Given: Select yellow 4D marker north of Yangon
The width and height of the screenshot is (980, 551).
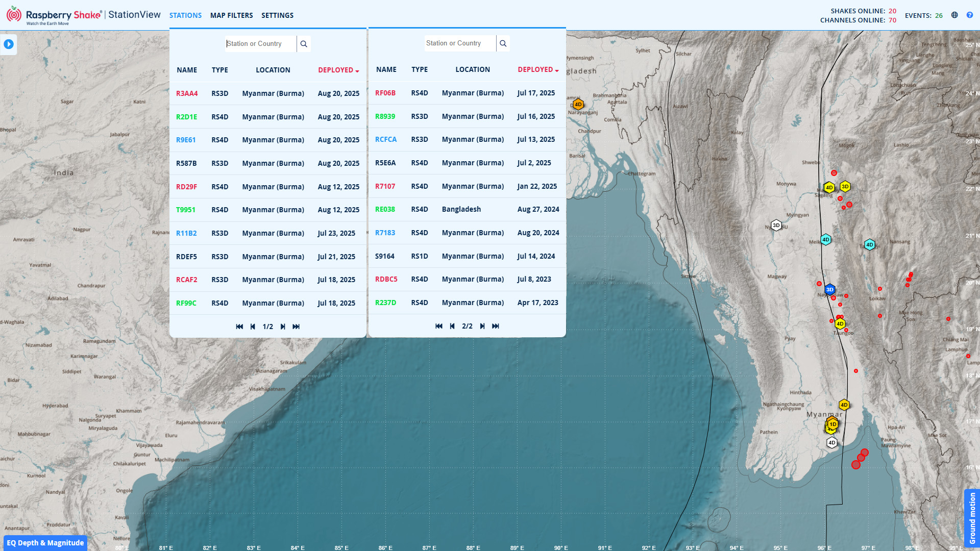Looking at the screenshot, I should (844, 405).
